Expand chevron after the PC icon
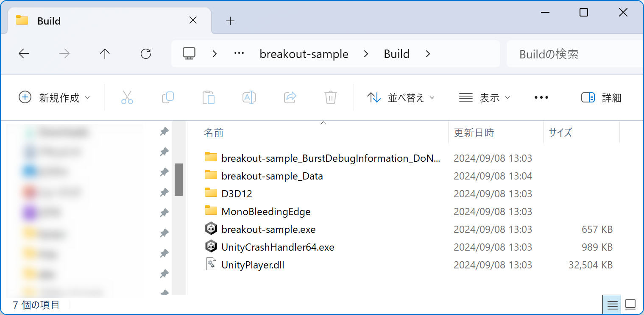644x315 pixels. click(x=215, y=54)
